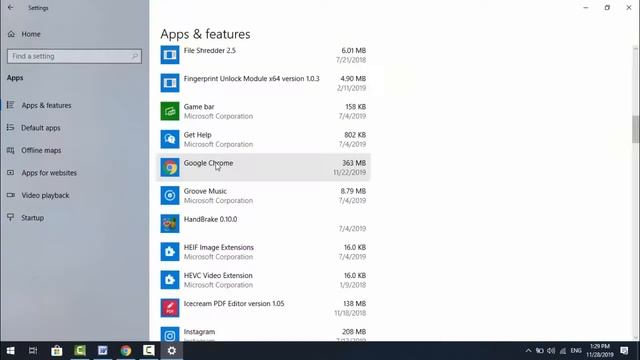Click the 363 MB size of Google Chrome
The image size is (640, 360).
[x=354, y=163]
